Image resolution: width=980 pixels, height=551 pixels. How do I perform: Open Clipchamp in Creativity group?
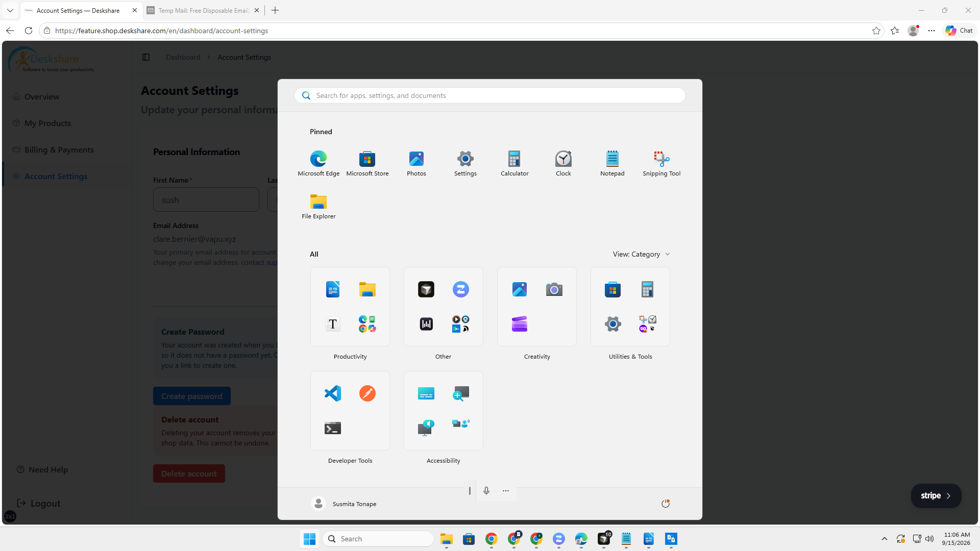point(520,324)
